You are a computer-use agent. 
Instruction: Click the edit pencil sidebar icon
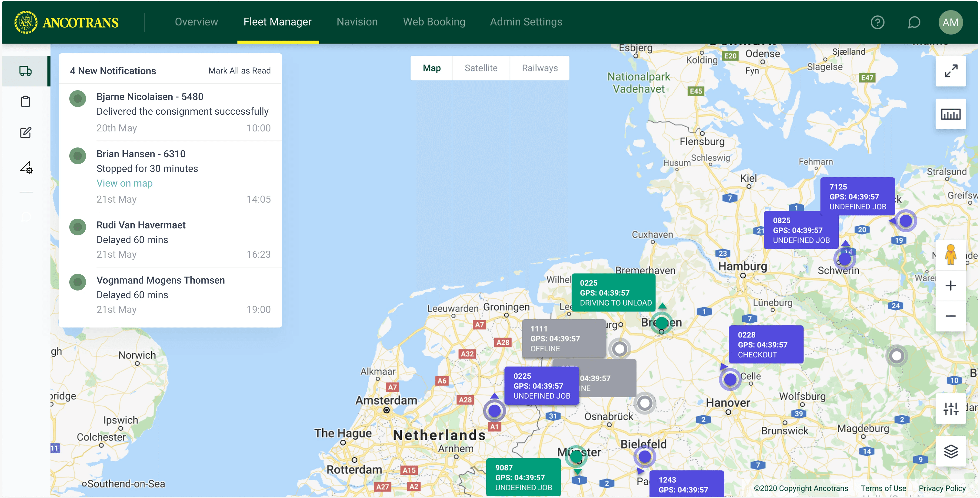pos(26,132)
